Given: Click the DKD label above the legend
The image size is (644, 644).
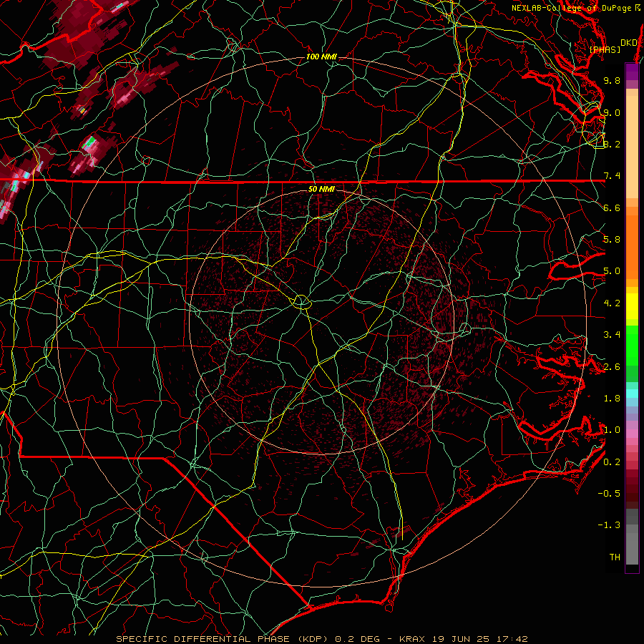Looking at the screenshot, I should [628, 42].
